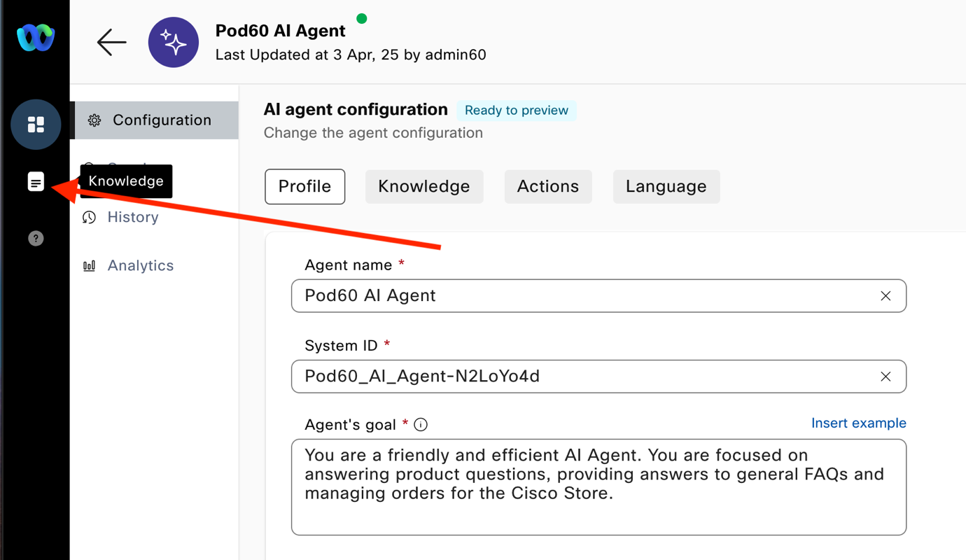Click the purple sparkle agent avatar

coord(174,43)
